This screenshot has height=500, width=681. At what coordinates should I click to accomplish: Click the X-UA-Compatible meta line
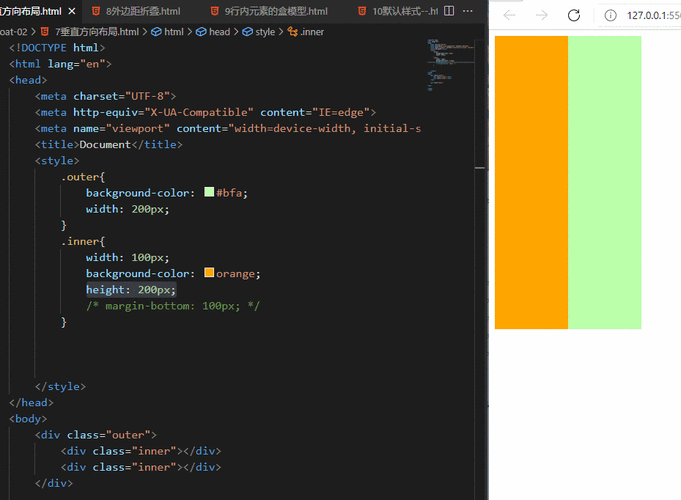[205, 113]
